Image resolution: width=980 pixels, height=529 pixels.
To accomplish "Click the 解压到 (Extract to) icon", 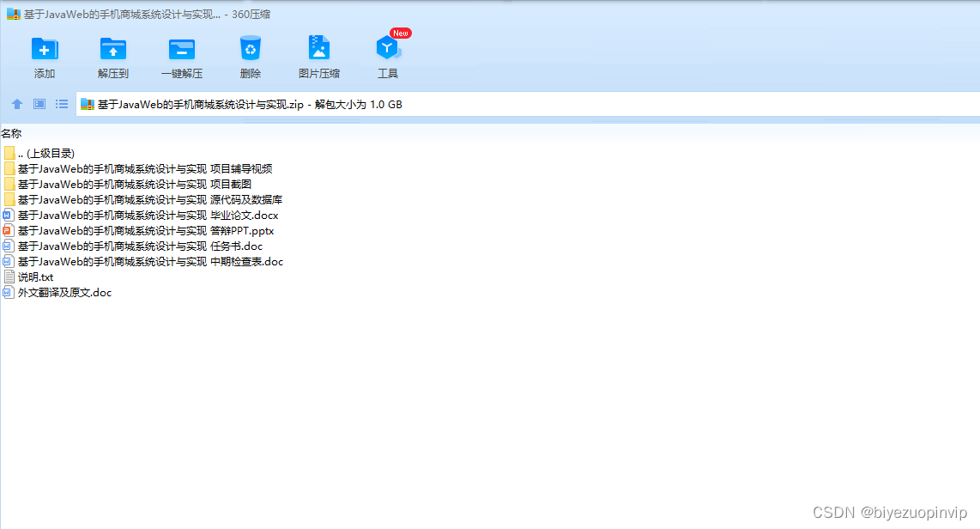I will click(x=113, y=49).
